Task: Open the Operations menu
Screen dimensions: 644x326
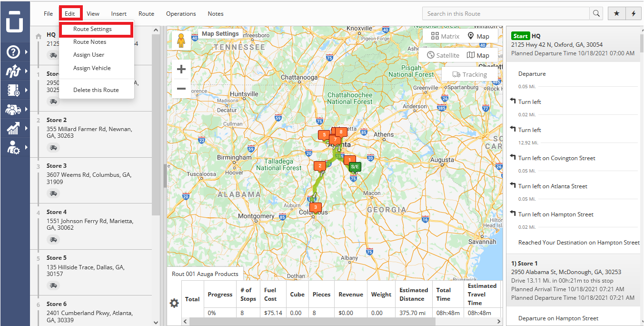Action: [181, 14]
